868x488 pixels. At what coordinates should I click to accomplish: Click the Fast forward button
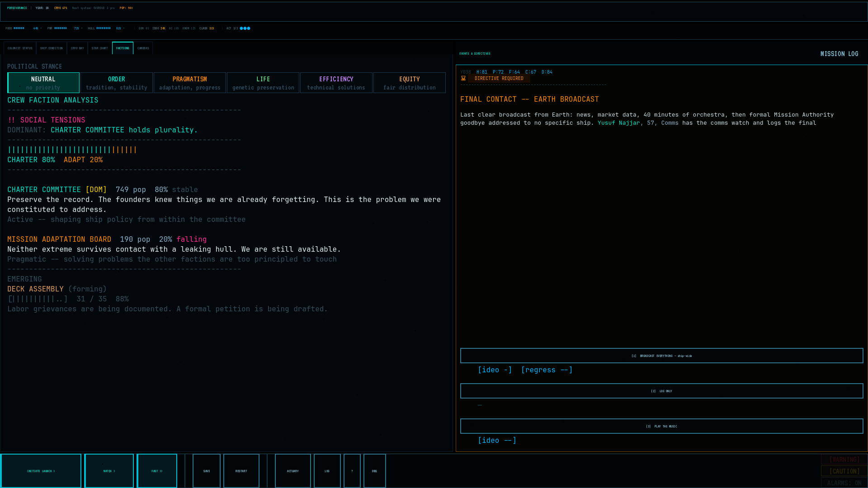click(x=157, y=471)
